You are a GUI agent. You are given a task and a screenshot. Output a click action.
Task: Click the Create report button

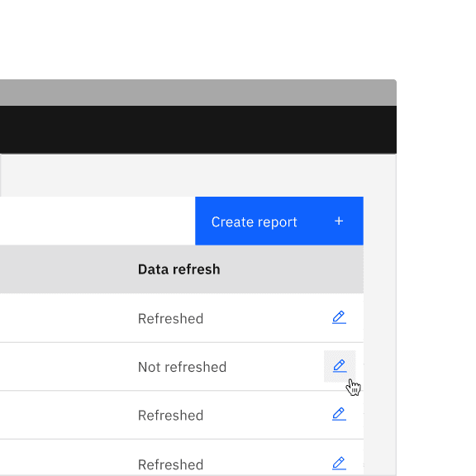click(x=279, y=221)
